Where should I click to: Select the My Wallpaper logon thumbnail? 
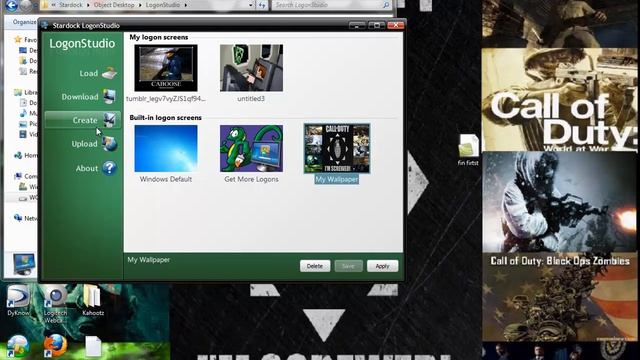tap(337, 149)
